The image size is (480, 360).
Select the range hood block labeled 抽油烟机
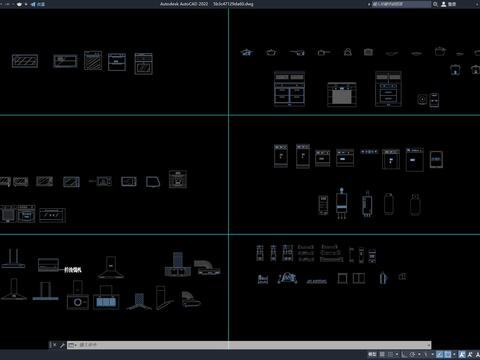(48, 265)
